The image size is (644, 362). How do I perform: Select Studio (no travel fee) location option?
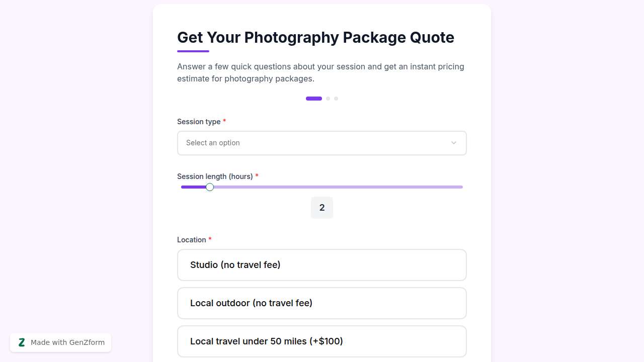point(322,265)
